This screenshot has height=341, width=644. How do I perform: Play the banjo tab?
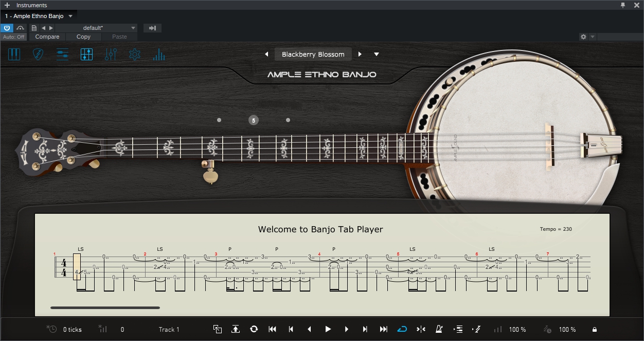coord(328,329)
